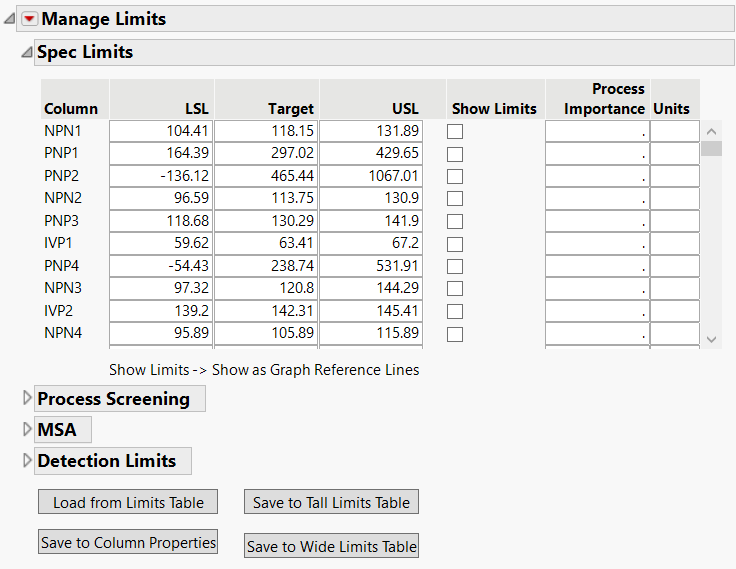Tick Show Limits for NPN4
The width and height of the screenshot is (736, 569).
click(x=455, y=334)
